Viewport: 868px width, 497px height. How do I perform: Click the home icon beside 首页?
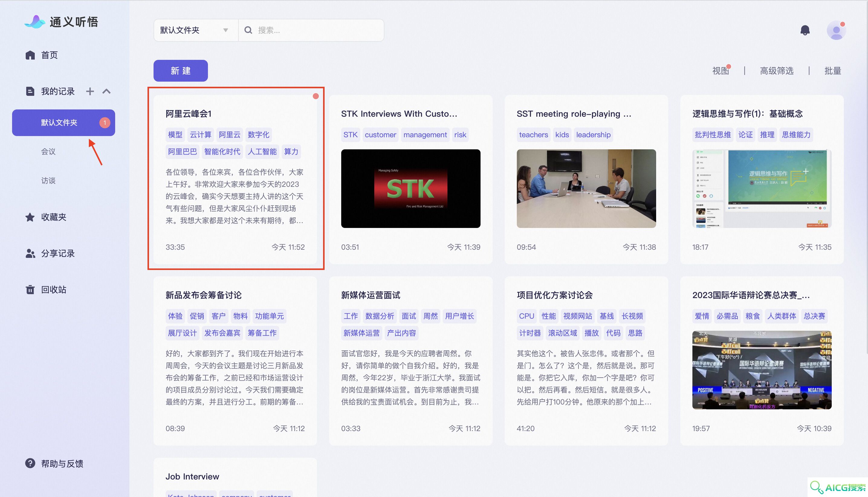(x=30, y=55)
